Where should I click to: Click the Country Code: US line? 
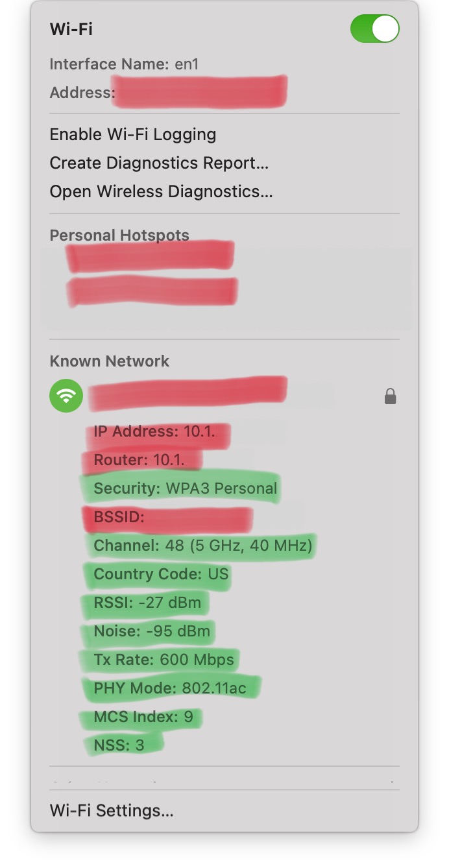click(x=161, y=574)
